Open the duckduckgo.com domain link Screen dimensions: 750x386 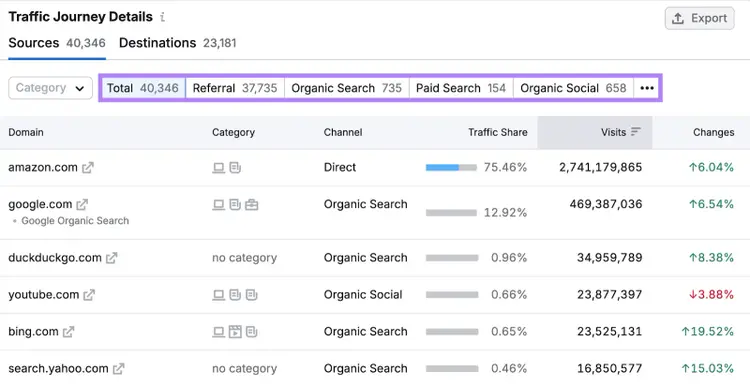[55, 258]
